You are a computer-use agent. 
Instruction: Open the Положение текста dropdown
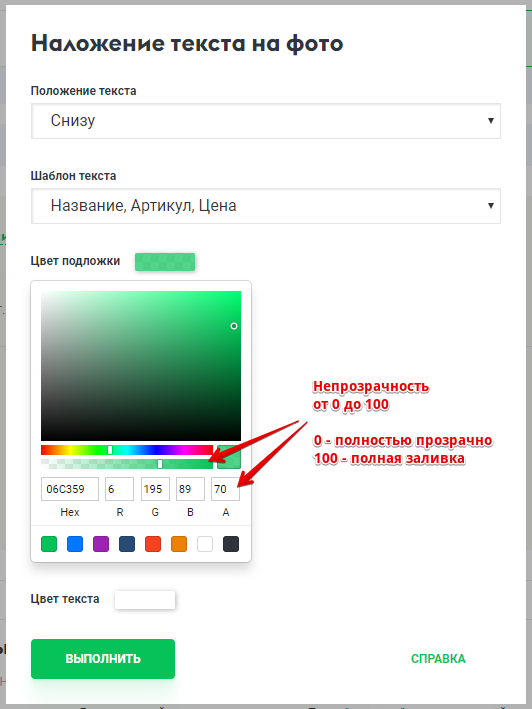tap(266, 121)
